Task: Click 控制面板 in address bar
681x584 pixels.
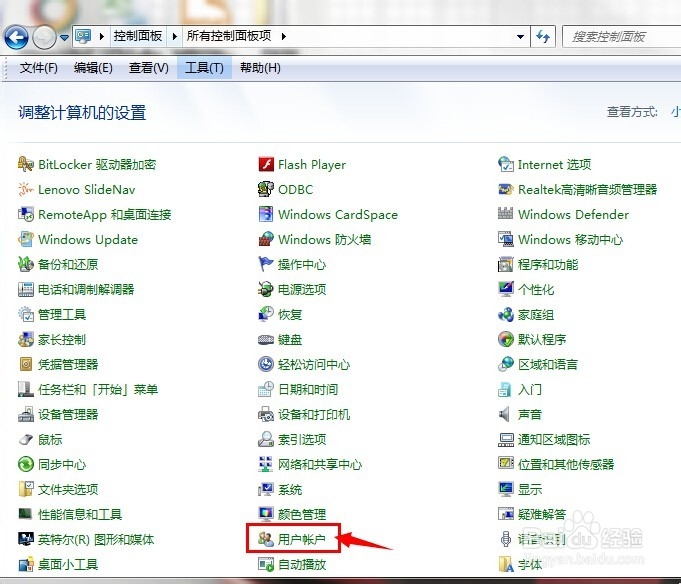Action: coord(138,36)
